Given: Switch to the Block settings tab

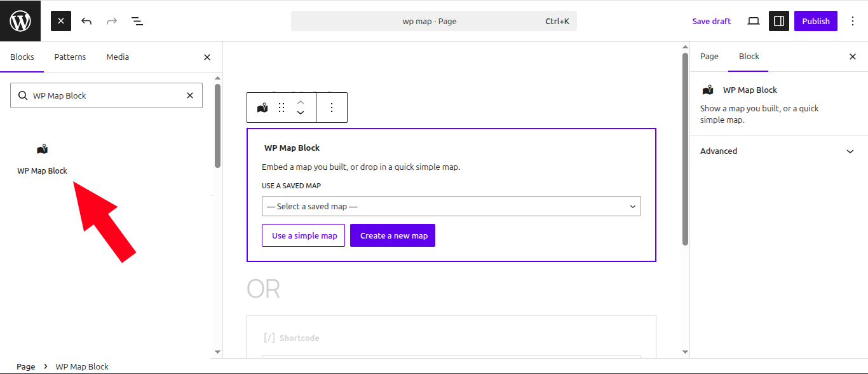Looking at the screenshot, I should [749, 57].
